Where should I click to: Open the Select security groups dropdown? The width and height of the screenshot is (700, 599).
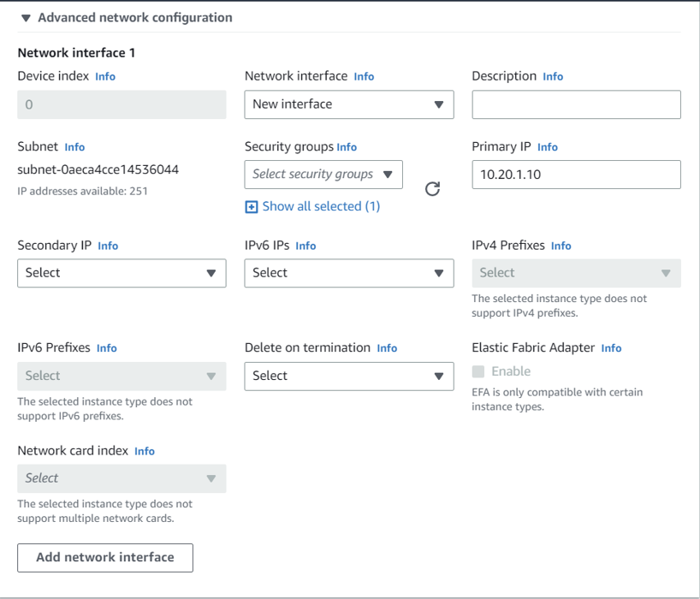click(x=323, y=175)
